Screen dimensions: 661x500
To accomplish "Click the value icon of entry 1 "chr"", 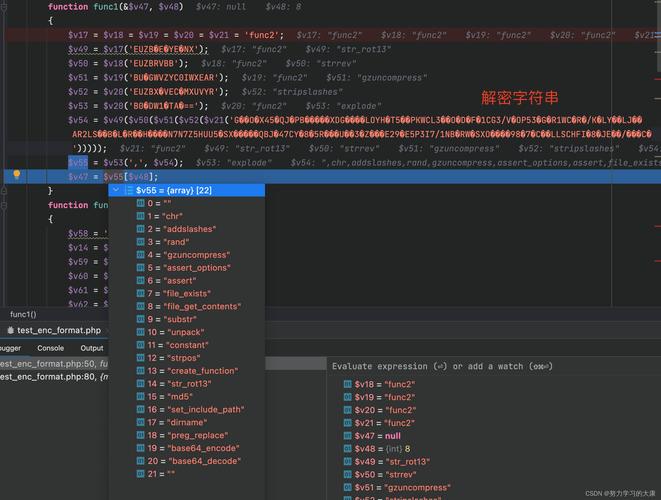I will tap(141, 216).
